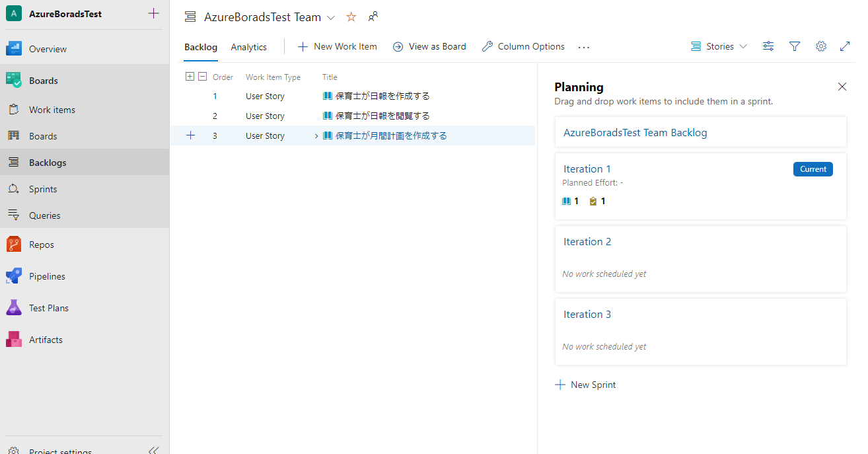Click the Work Item Type column header
This screenshot has height=454, width=868.
[273, 77]
